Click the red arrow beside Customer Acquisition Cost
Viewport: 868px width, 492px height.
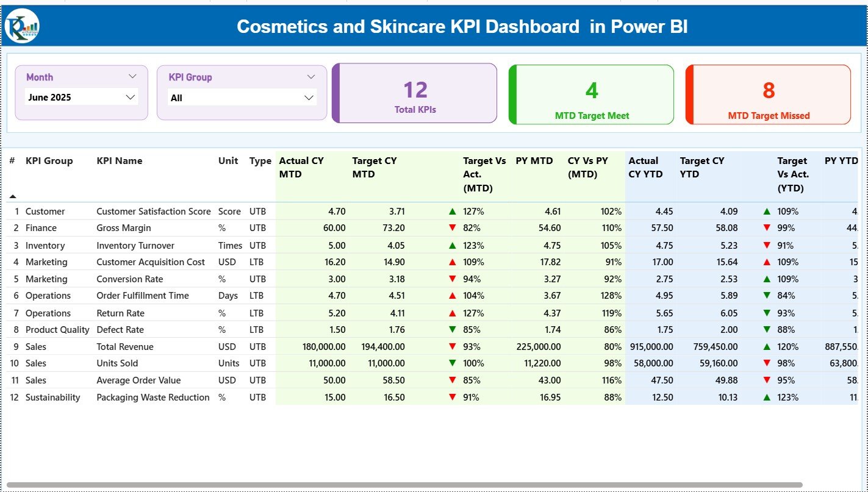[x=452, y=262]
